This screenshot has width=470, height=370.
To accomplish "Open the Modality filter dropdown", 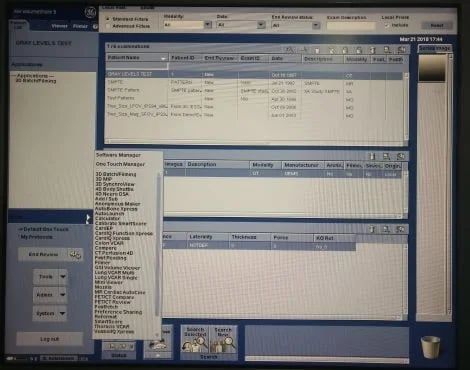I will click(208, 25).
